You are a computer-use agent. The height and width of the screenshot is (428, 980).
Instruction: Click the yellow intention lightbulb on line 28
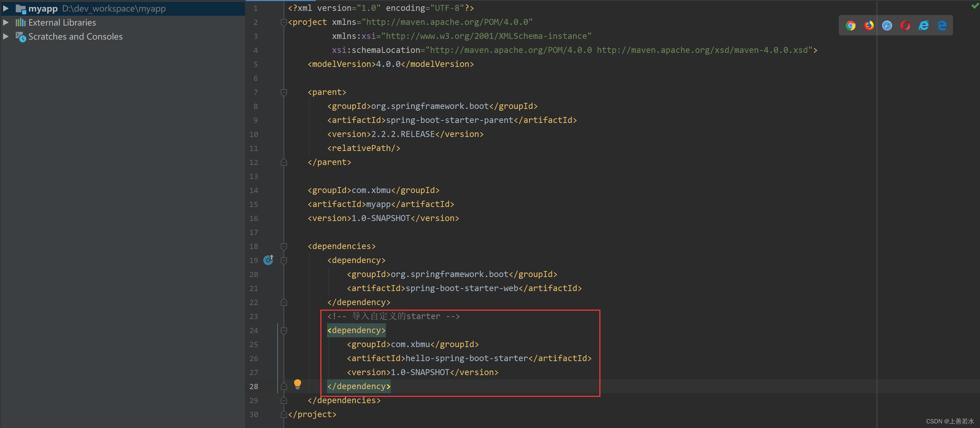(298, 384)
